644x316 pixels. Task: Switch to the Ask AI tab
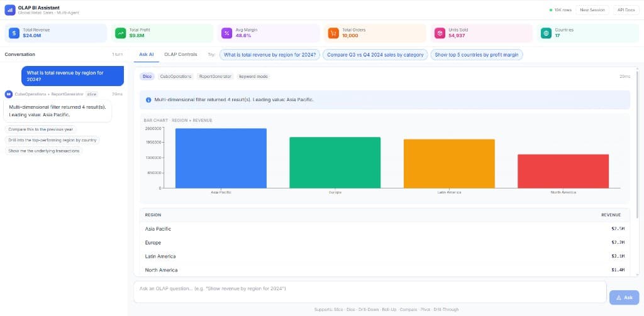[147, 55]
